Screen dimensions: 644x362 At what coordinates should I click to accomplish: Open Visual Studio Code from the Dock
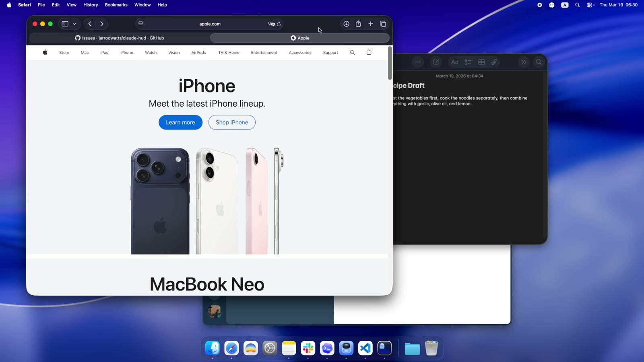tap(365, 348)
